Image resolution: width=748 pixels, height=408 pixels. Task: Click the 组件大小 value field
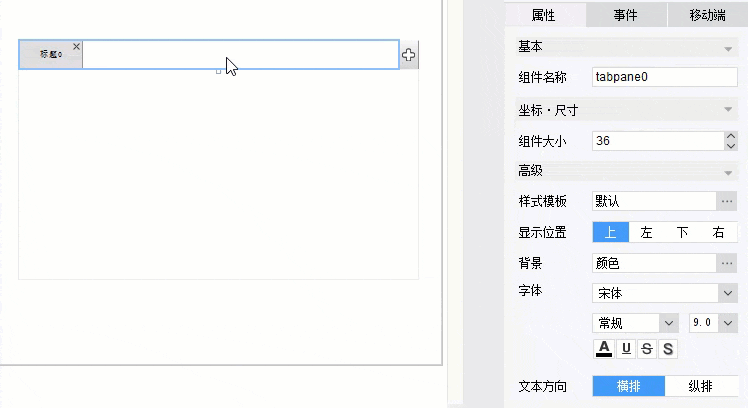point(658,141)
